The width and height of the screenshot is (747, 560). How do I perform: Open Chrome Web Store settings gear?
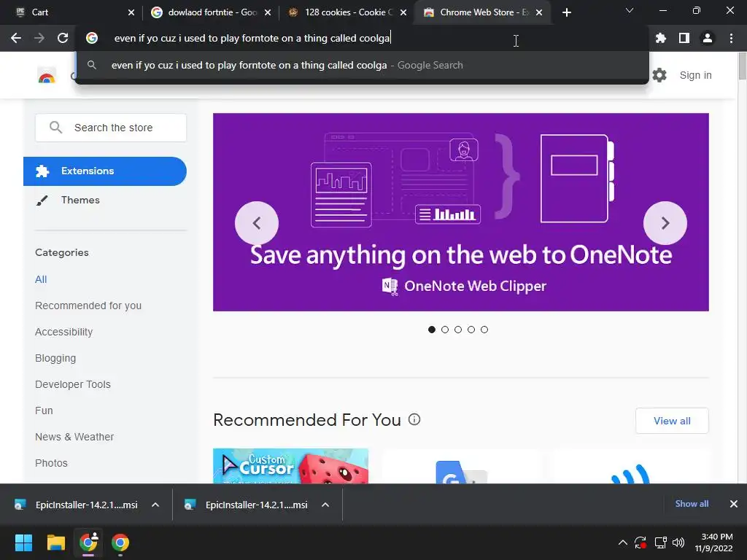[659, 75]
